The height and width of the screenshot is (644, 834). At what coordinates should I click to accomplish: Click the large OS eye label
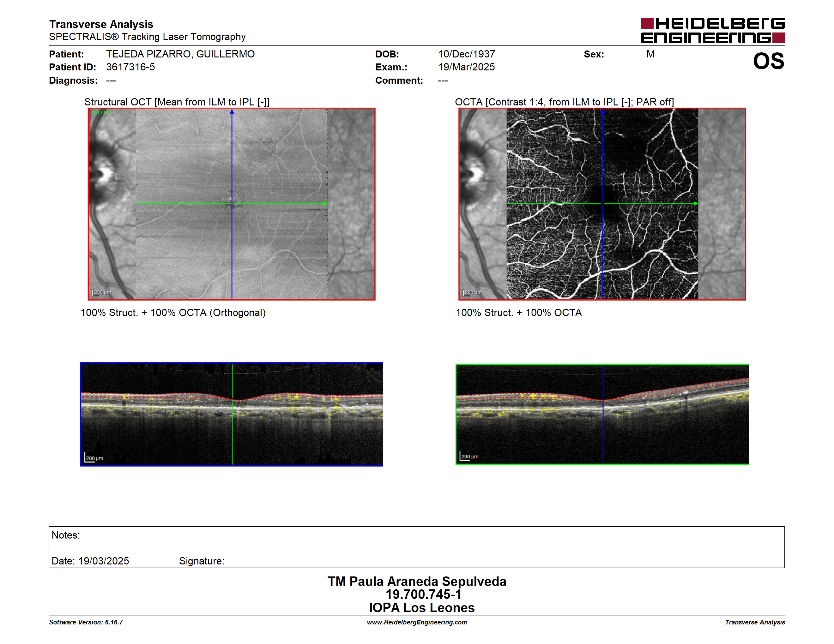[768, 61]
